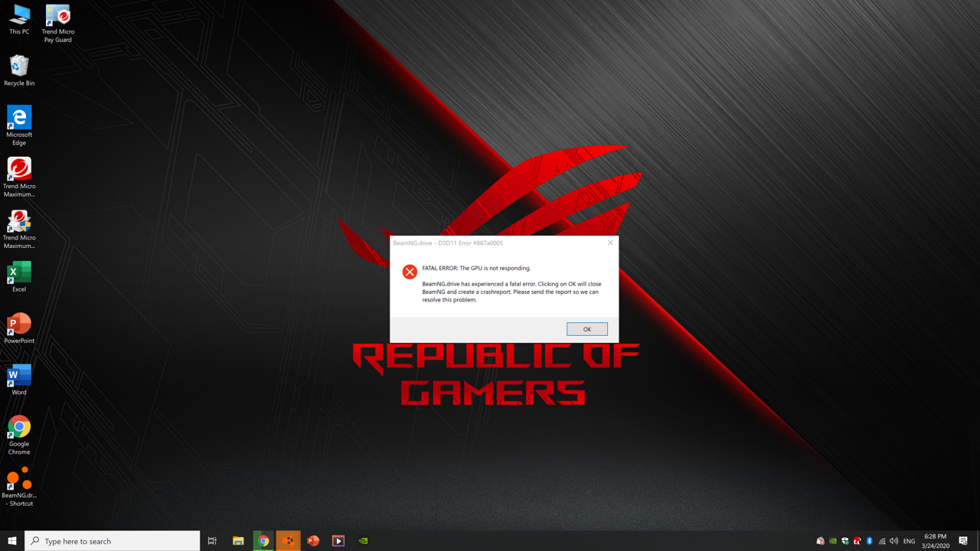Open the Windows Start menu

point(12,541)
